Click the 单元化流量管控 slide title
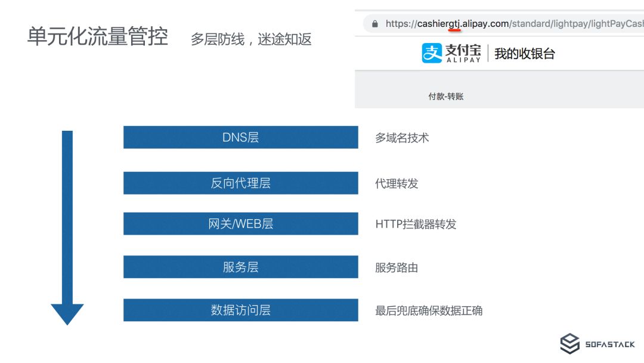The width and height of the screenshot is (644, 363). click(98, 36)
